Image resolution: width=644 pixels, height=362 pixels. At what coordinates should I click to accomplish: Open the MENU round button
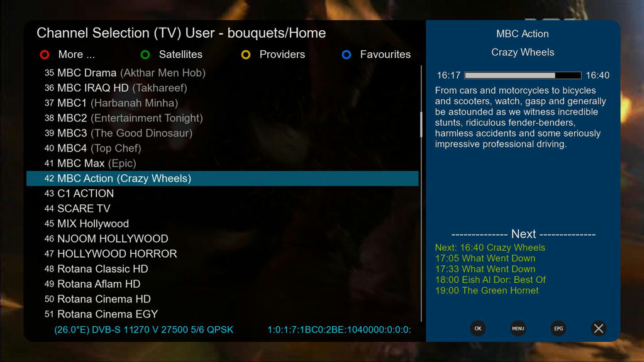(x=518, y=328)
